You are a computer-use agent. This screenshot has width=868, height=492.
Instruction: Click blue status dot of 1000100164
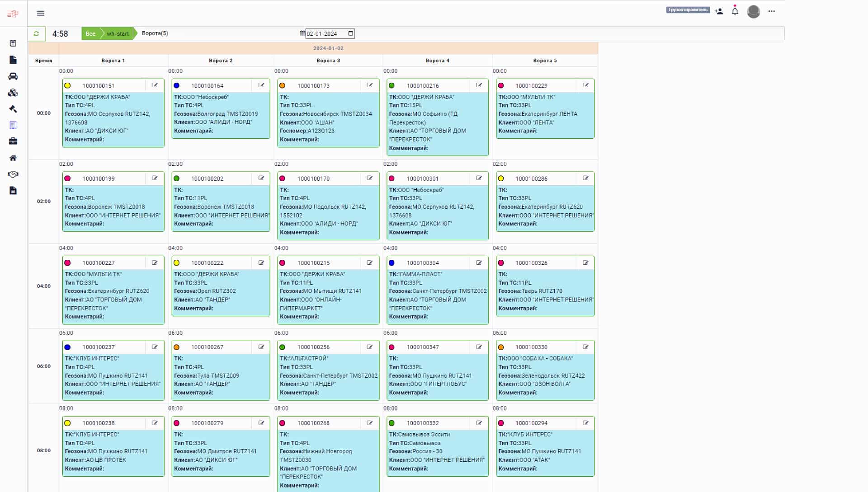coord(177,86)
